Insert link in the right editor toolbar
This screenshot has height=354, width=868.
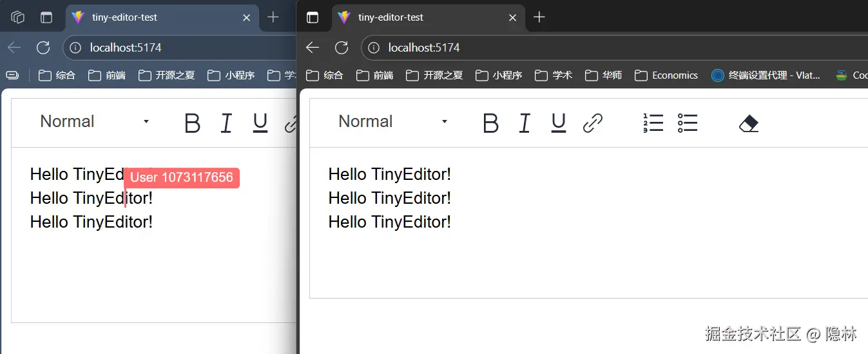(592, 123)
